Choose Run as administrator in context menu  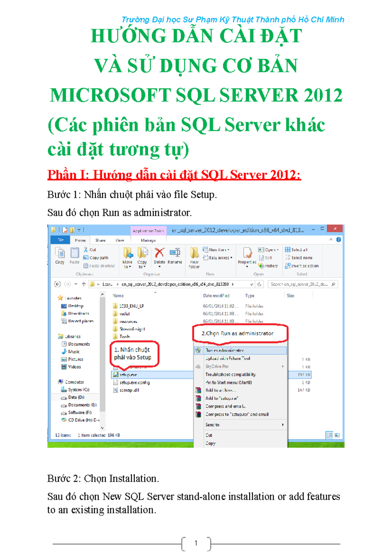pyautogui.click(x=240, y=350)
